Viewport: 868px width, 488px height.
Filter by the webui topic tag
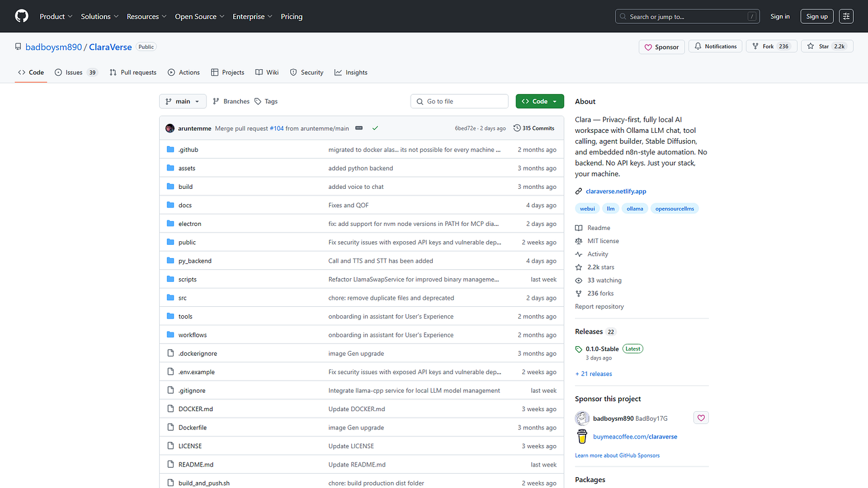click(x=588, y=209)
